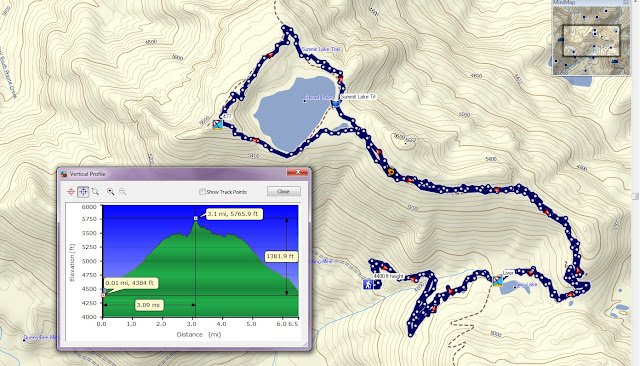Image resolution: width=640 pixels, height=366 pixels.
Task: Select the 477 waypoint flag icon
Action: click(x=217, y=124)
